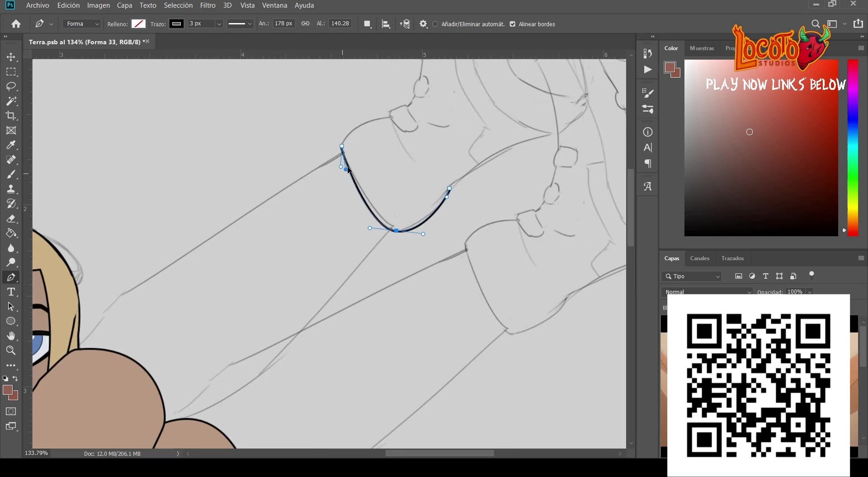
Task: Switch to the Canales tab
Action: pos(699,258)
